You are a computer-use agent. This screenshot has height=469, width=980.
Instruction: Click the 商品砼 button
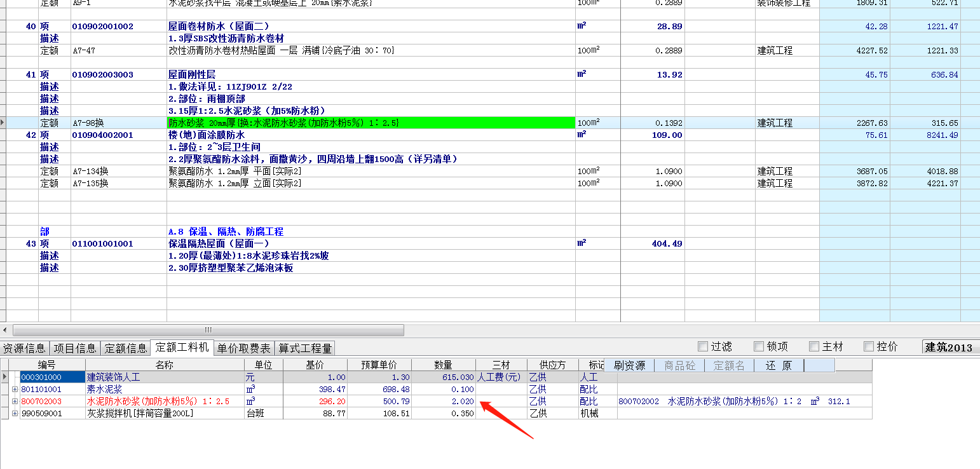click(x=679, y=365)
